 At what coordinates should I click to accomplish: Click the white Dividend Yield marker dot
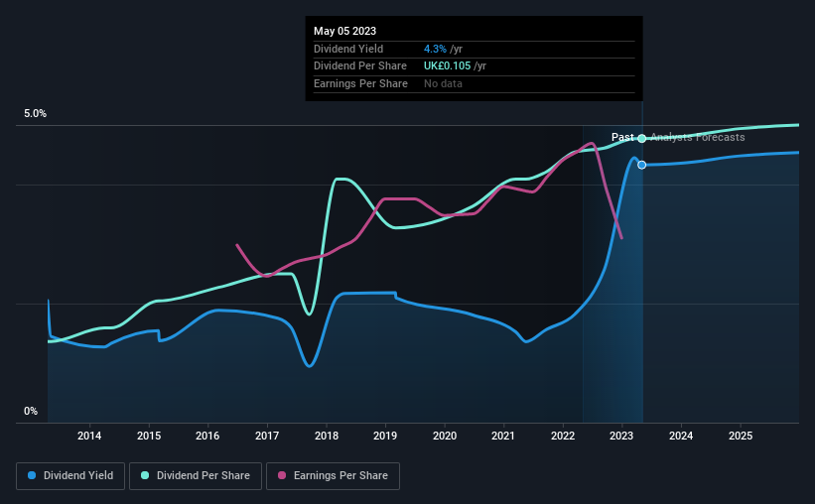[642, 165]
